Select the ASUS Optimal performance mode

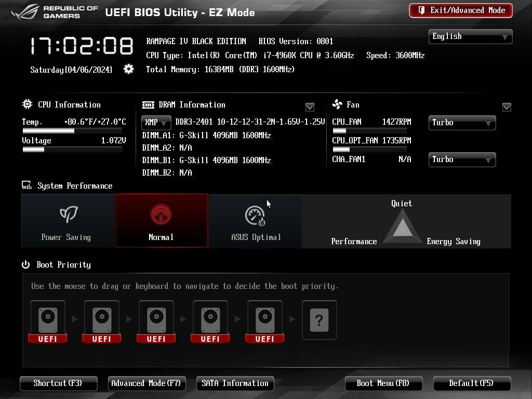point(256,220)
